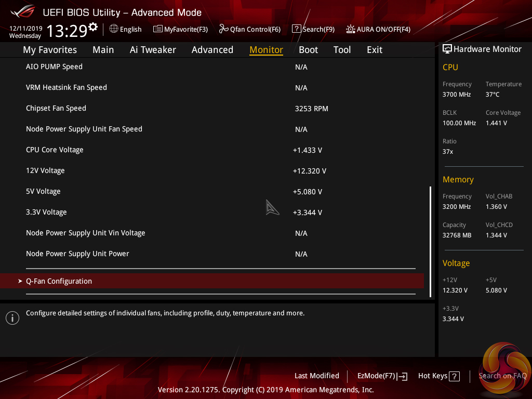Click the 1.344 V Vol_CHCD value
This screenshot has width=532, height=399.
(x=496, y=235)
